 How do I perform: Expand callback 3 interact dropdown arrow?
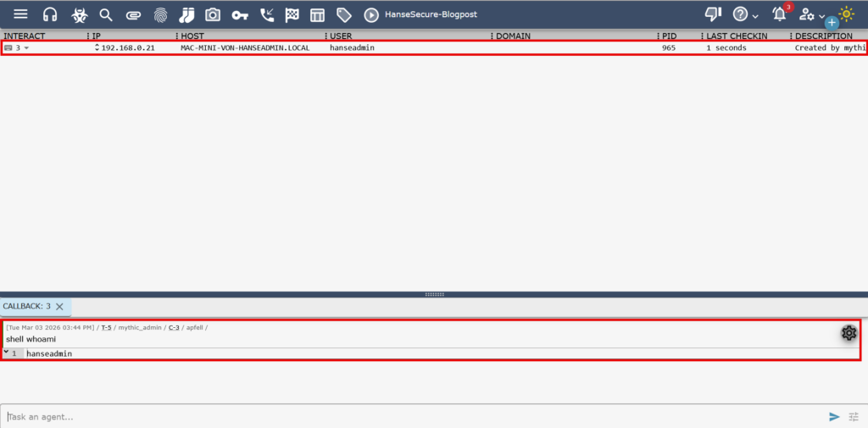click(26, 48)
